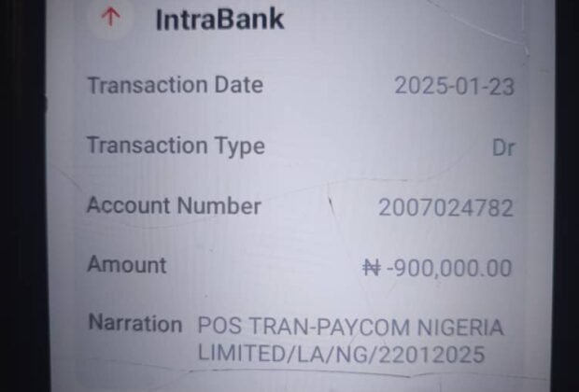Tap the 22012025 reference in the narration

tap(431, 355)
